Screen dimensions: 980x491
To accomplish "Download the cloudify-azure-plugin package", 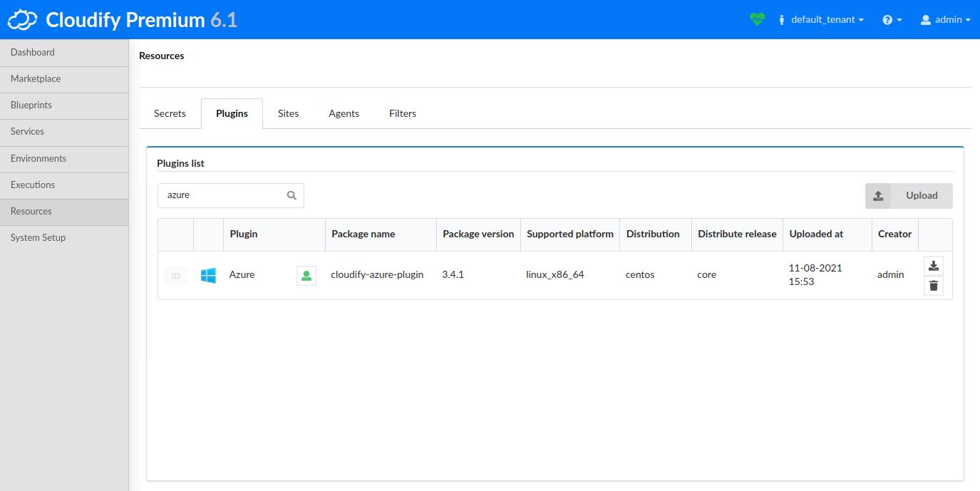I will coord(934,265).
